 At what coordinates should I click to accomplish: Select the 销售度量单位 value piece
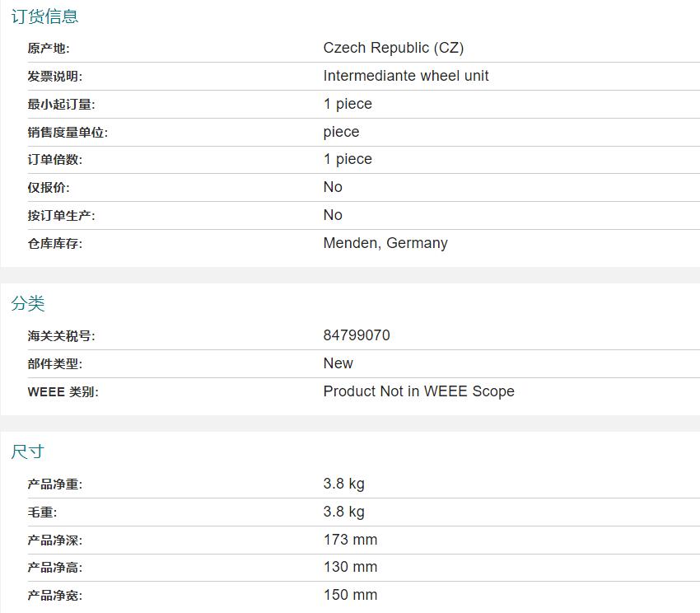341,132
